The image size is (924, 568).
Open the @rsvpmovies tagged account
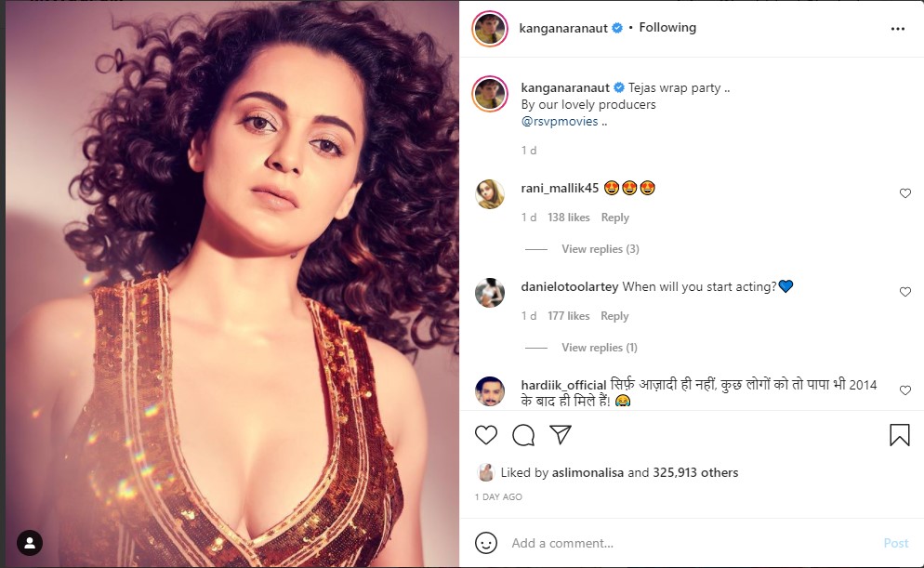click(560, 121)
